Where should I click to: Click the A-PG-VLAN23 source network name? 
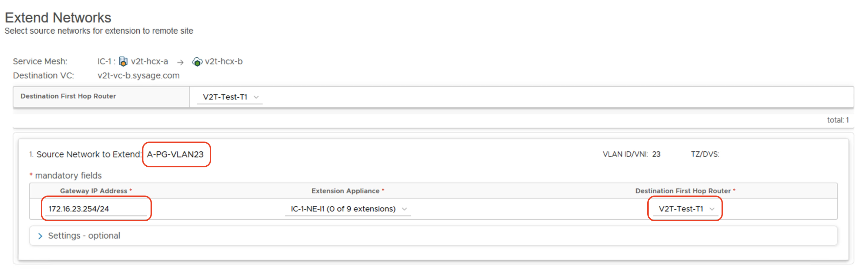[x=175, y=154]
